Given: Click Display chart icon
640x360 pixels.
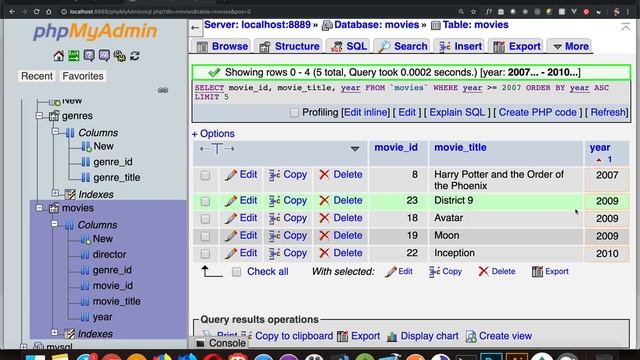Looking at the screenshot, I should click(x=392, y=336).
